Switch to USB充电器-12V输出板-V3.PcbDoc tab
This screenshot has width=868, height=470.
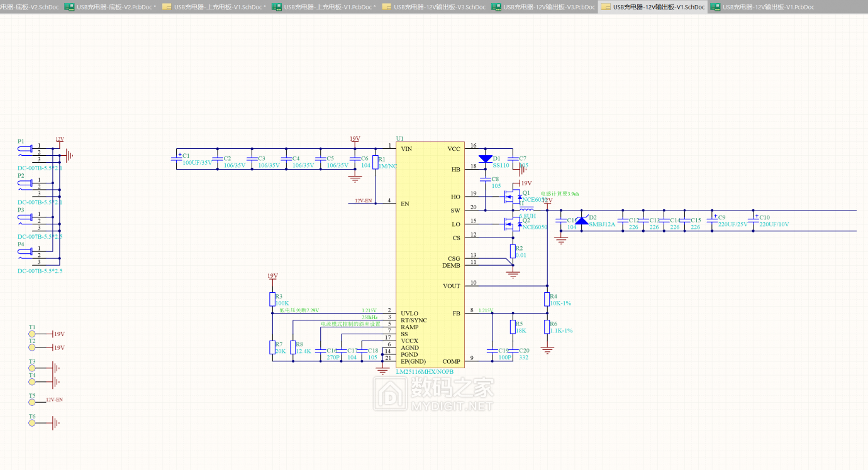pyautogui.click(x=543, y=7)
